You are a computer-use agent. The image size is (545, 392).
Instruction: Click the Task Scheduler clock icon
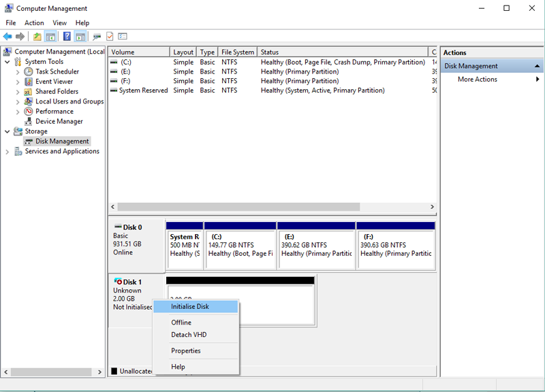(x=29, y=71)
